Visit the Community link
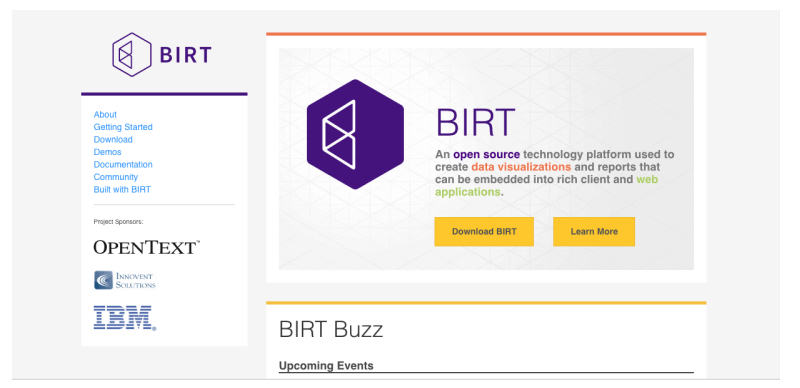Screen dimensions: 800x388 point(116,177)
